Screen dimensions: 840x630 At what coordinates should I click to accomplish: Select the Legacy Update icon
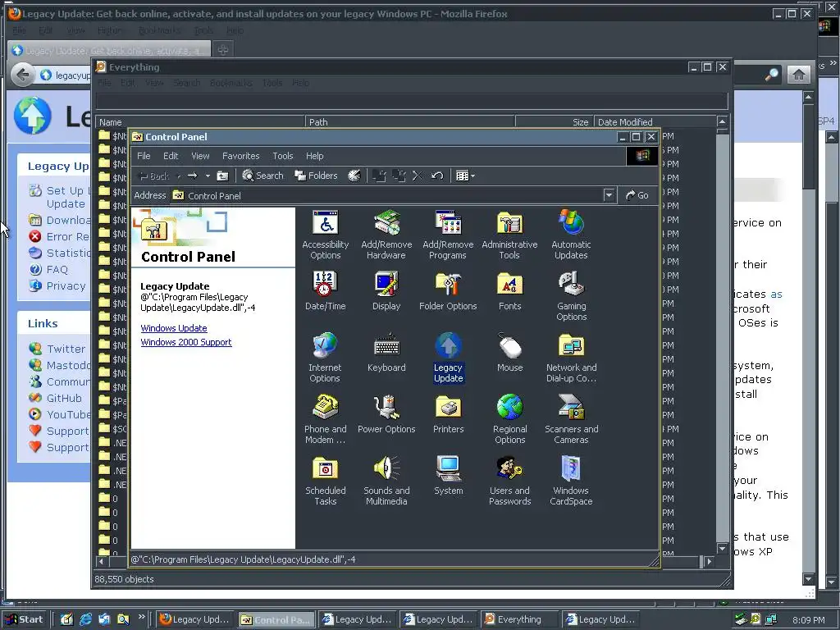pyautogui.click(x=448, y=358)
